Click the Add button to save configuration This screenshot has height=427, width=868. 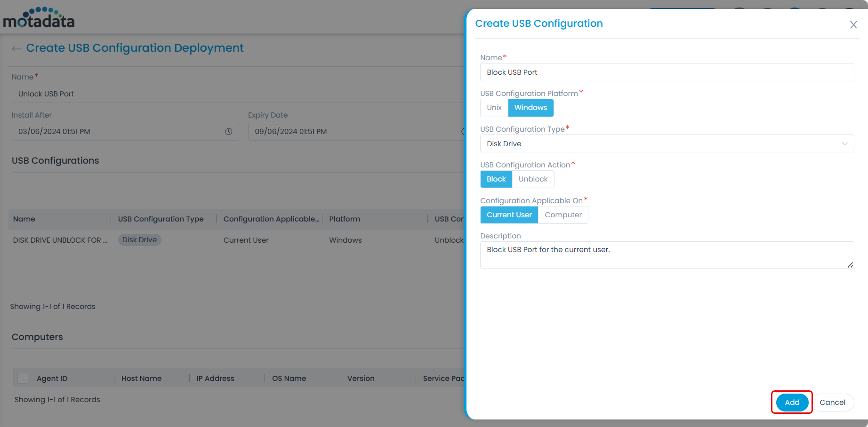[791, 402]
